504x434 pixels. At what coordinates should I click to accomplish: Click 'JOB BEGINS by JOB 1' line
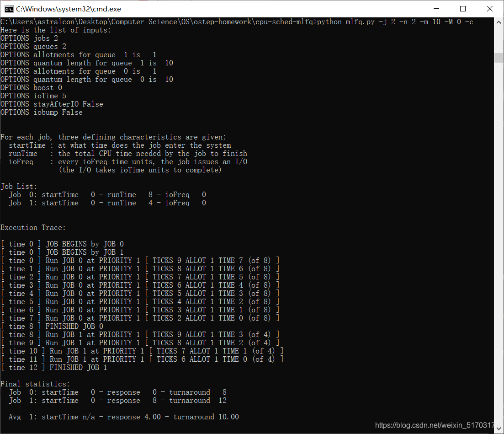62,252
